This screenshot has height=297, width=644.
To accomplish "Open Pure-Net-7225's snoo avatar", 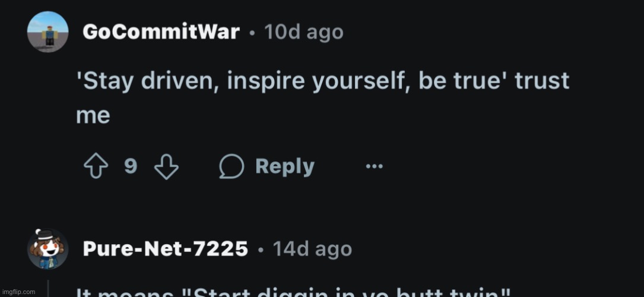I will click(47, 249).
